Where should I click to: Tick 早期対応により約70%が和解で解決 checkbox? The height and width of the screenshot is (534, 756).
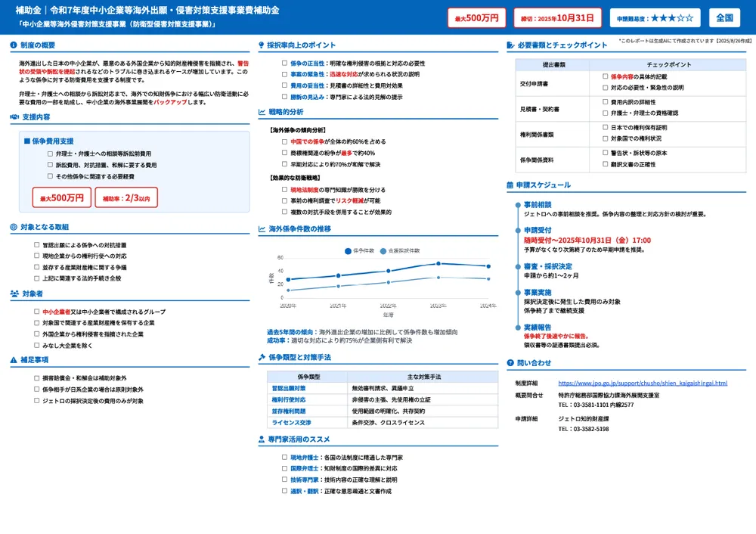[x=284, y=164]
